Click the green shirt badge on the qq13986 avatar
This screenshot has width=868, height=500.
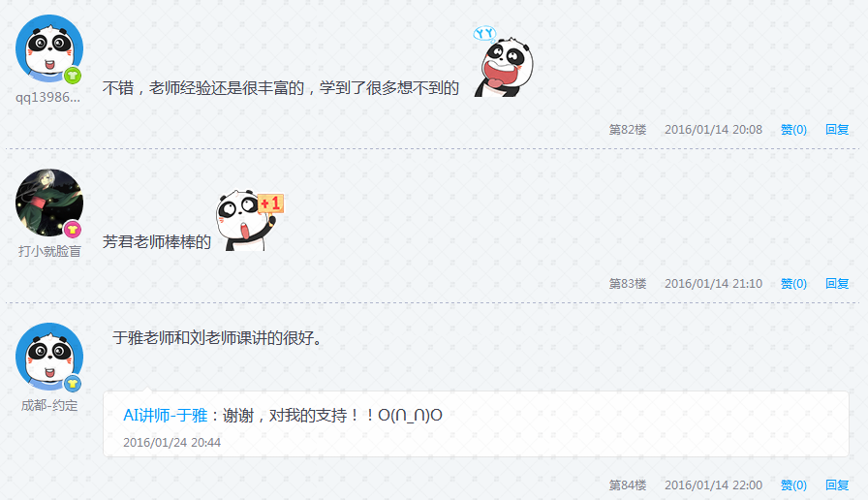[x=73, y=76]
